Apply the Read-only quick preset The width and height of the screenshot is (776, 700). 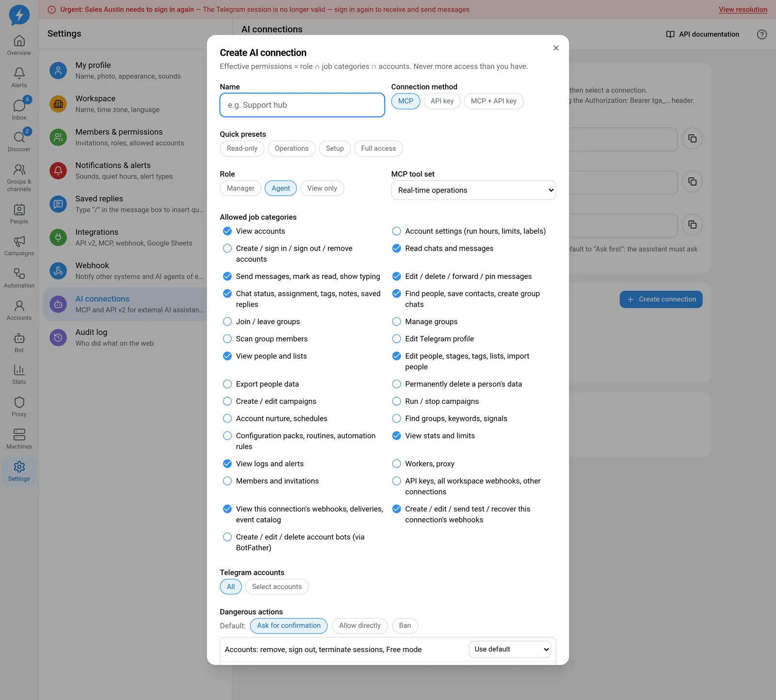point(242,148)
